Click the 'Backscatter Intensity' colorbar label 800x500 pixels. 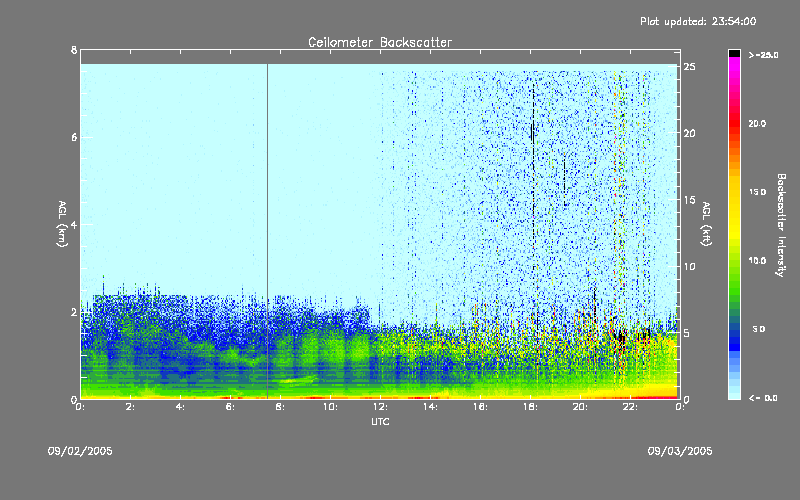click(781, 225)
